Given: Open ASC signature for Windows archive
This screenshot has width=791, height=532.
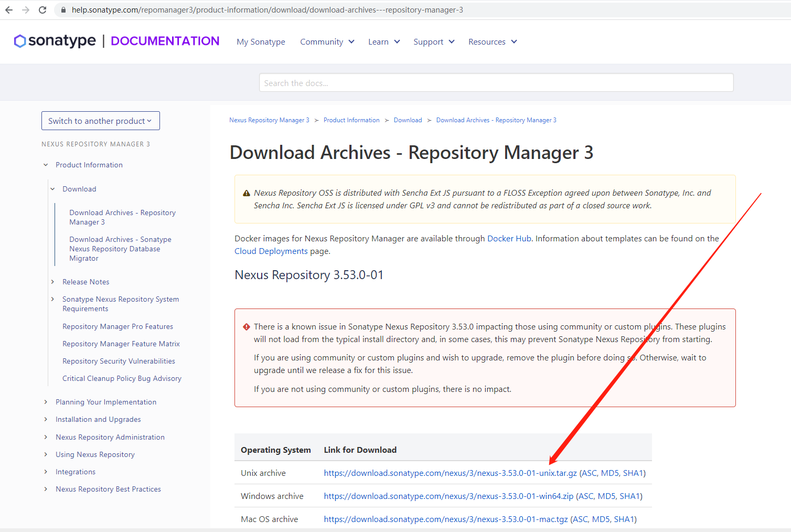Looking at the screenshot, I should pos(586,496).
